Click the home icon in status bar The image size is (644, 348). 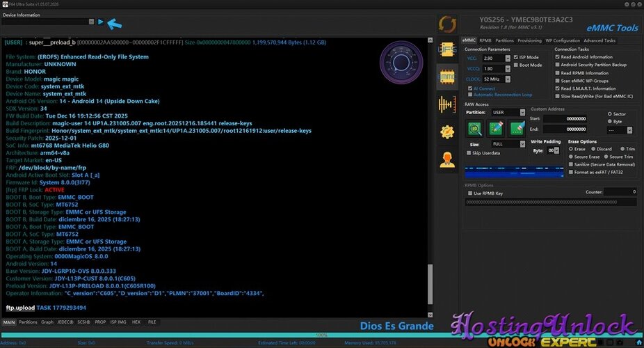click(x=639, y=342)
